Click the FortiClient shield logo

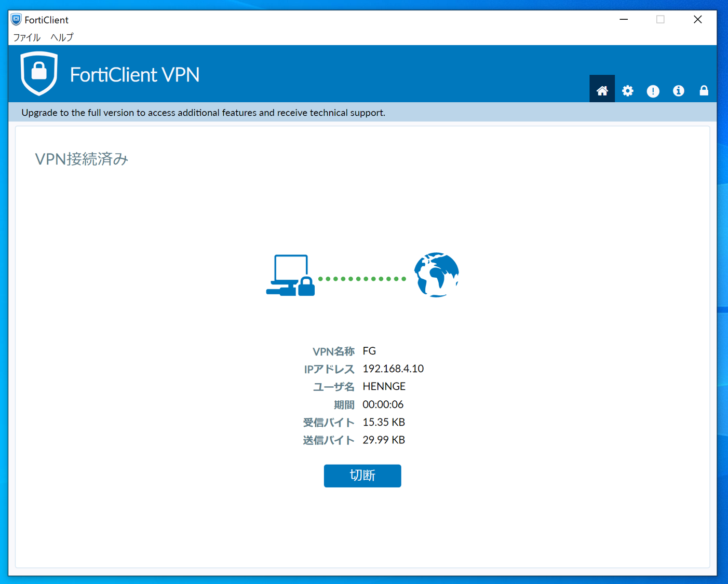click(x=39, y=73)
